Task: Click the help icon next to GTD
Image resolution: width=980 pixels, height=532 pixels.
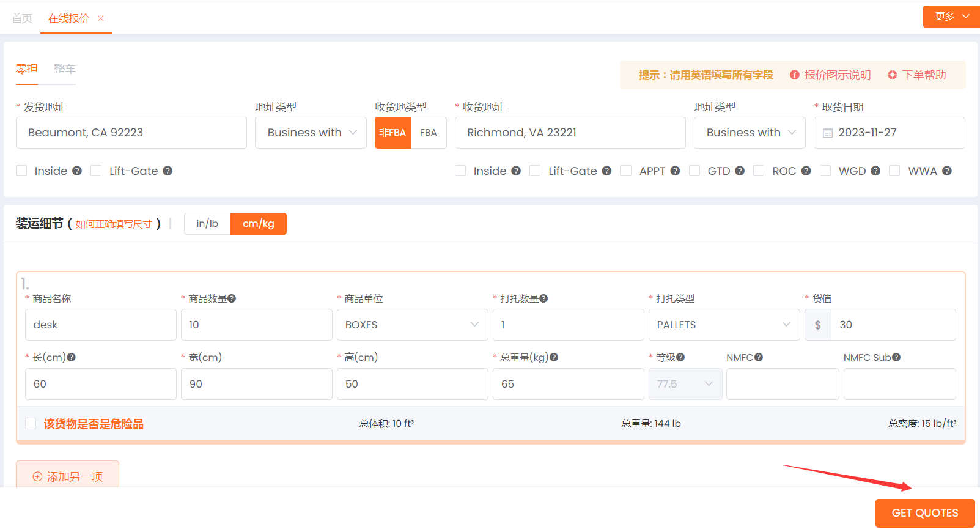Action: point(740,171)
